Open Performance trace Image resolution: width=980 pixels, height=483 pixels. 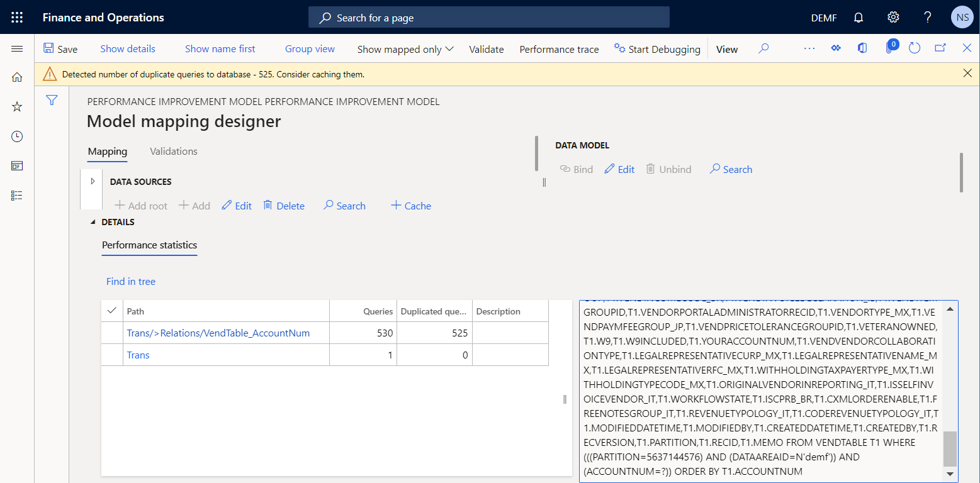pyautogui.click(x=559, y=49)
